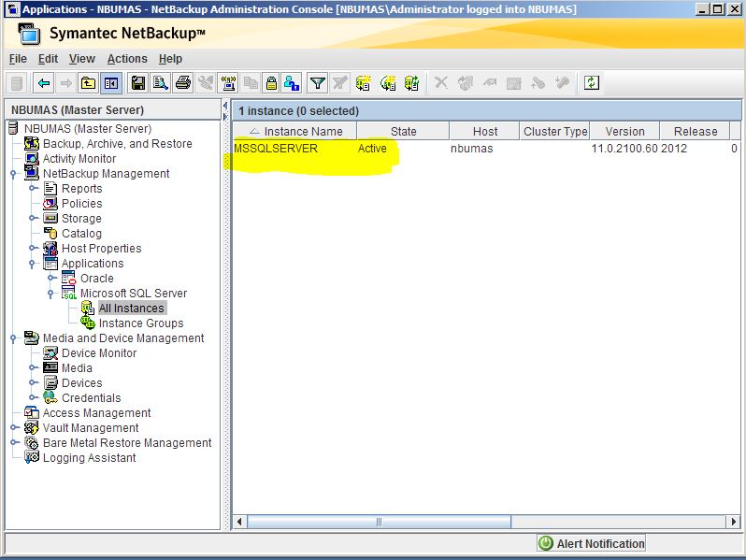Select the MSSQLSERVER instance row

click(x=487, y=149)
